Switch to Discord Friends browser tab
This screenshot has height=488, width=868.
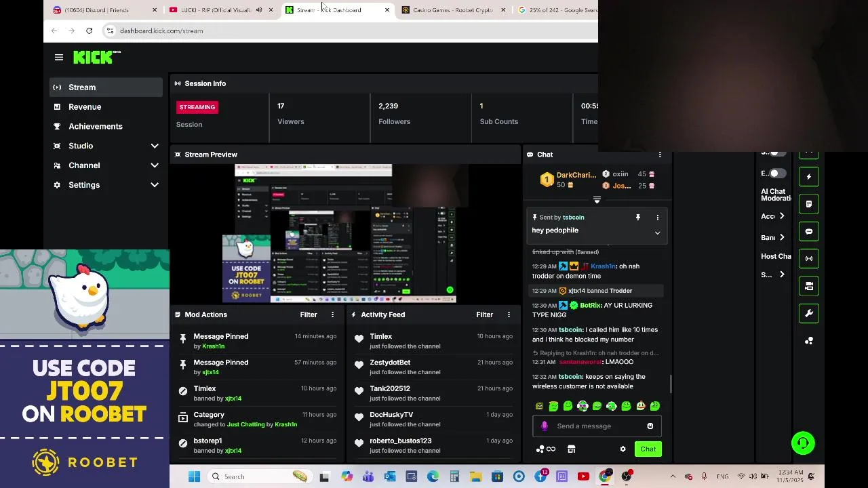[x=105, y=10]
